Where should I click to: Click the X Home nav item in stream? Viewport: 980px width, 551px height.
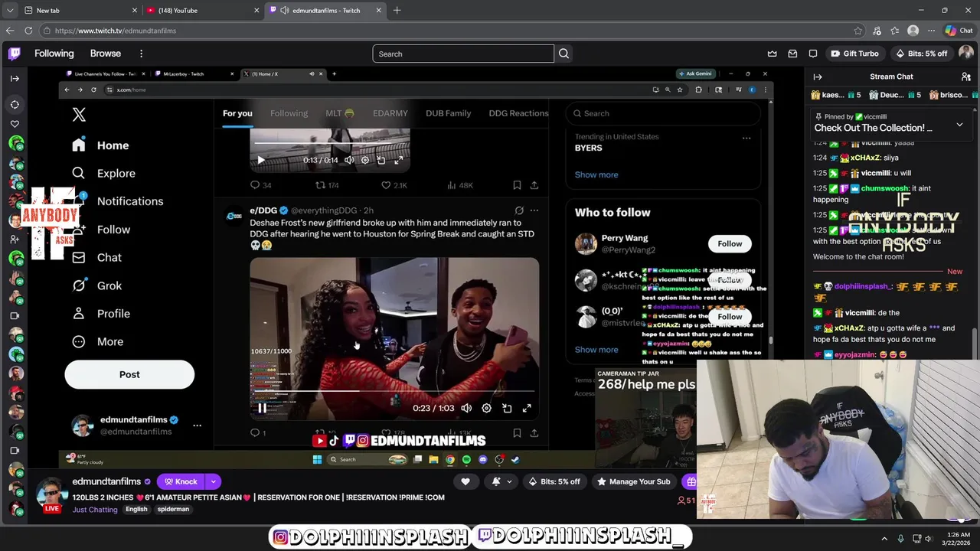click(101, 145)
